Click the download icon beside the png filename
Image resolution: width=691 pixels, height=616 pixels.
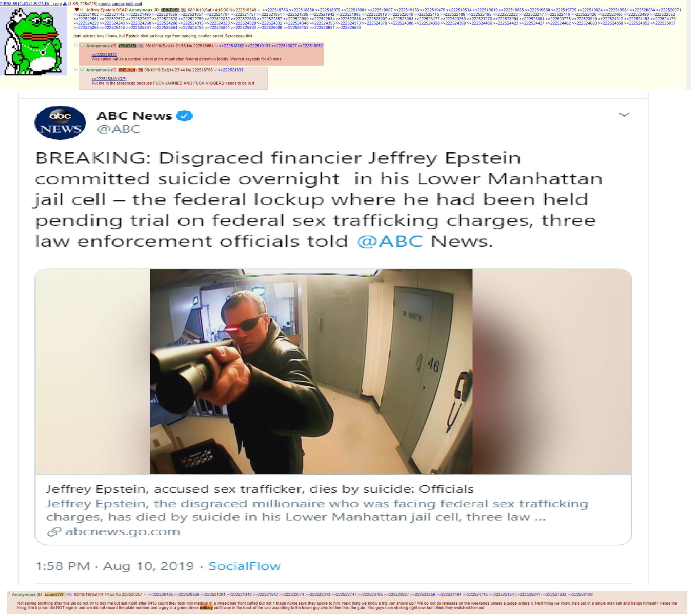65,4
